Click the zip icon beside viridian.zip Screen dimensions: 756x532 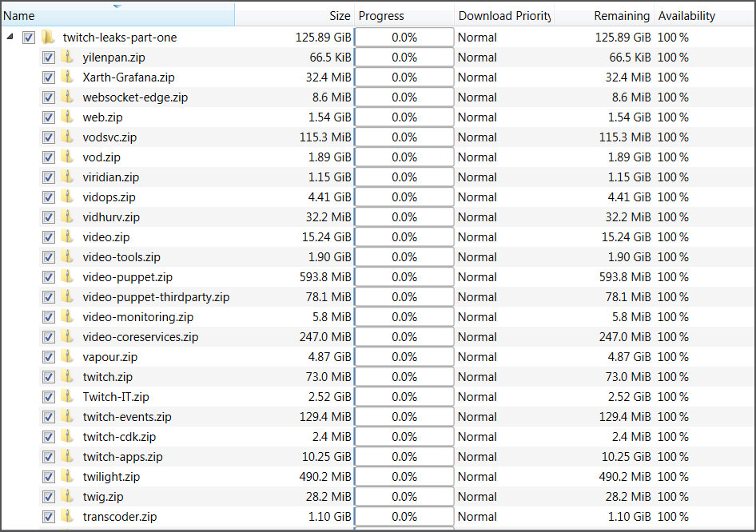67,177
